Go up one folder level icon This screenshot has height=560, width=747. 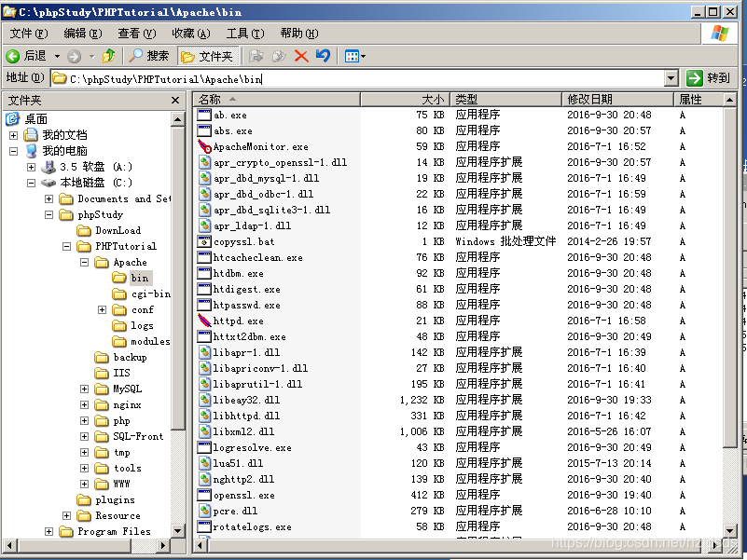point(109,56)
